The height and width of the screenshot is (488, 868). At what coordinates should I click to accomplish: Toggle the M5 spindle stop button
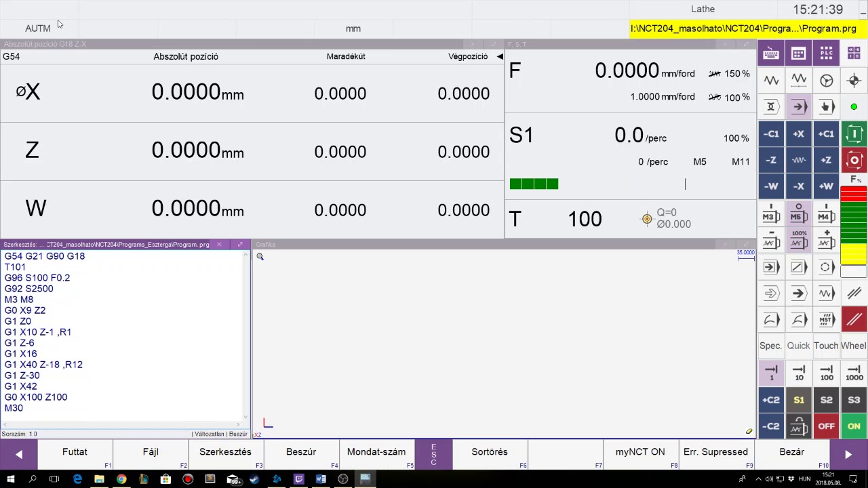799,213
